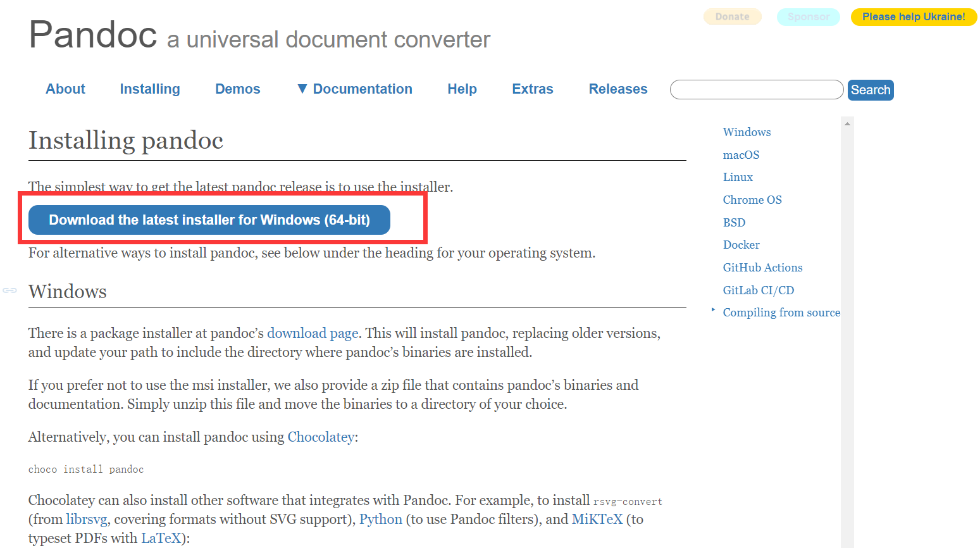Screen dimensions: 980x548
Task: Click in the search text field
Action: click(757, 90)
